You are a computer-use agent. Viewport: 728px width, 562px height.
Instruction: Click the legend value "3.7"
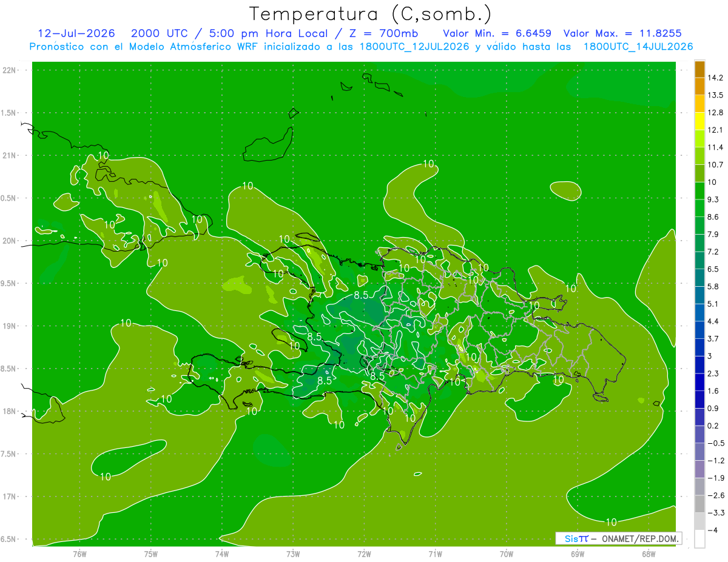[x=713, y=339]
